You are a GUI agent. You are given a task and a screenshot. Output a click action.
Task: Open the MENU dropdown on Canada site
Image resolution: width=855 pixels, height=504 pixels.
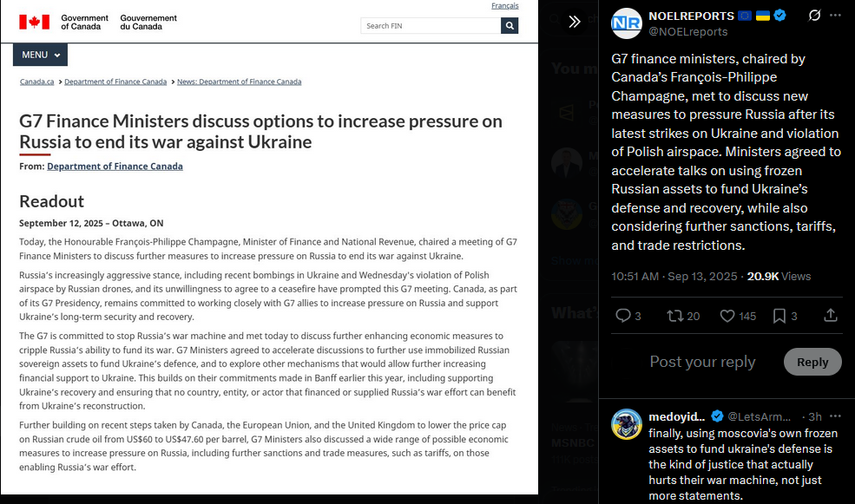[x=40, y=55]
